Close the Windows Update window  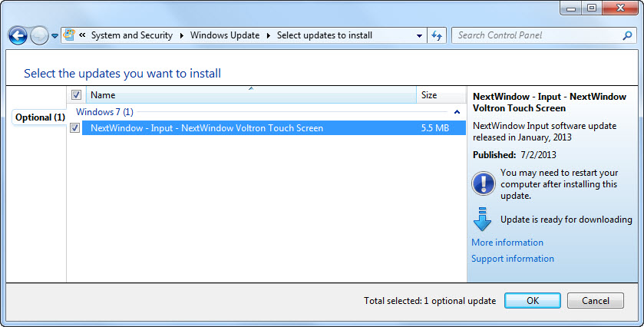pos(620,8)
